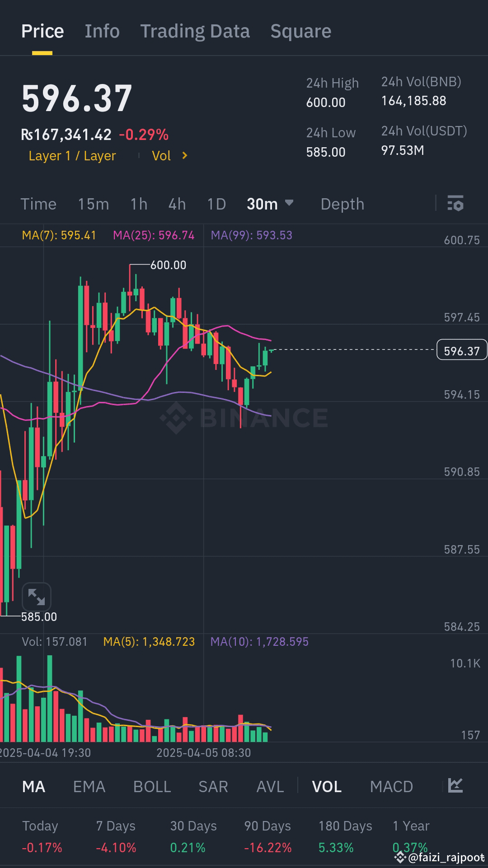This screenshot has height=868, width=488.
Task: Toggle the VOL indicator
Action: (x=326, y=786)
